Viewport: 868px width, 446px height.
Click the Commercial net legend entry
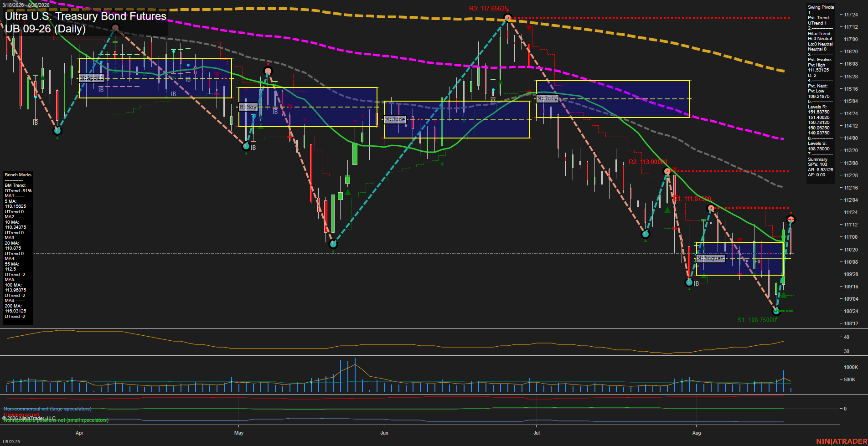pyautogui.click(x=21, y=415)
